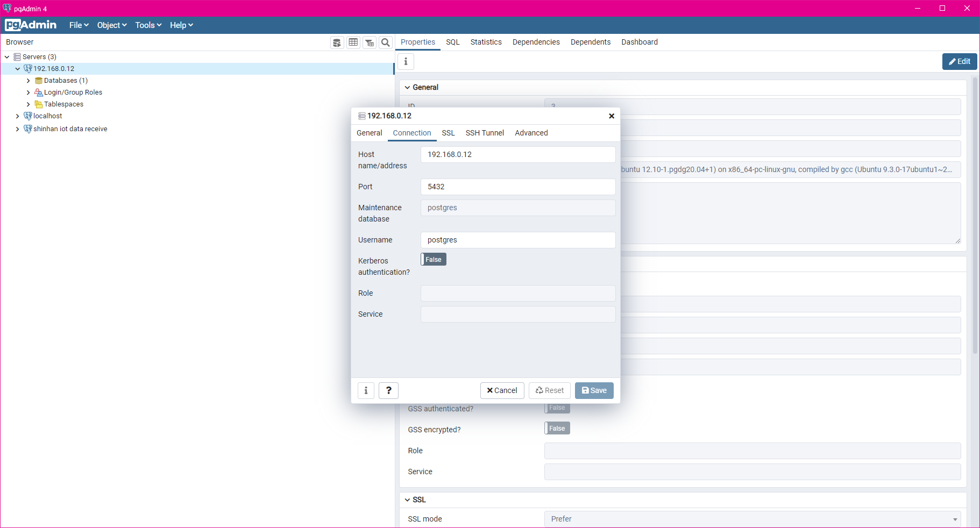Click the Reset button

(x=550, y=390)
